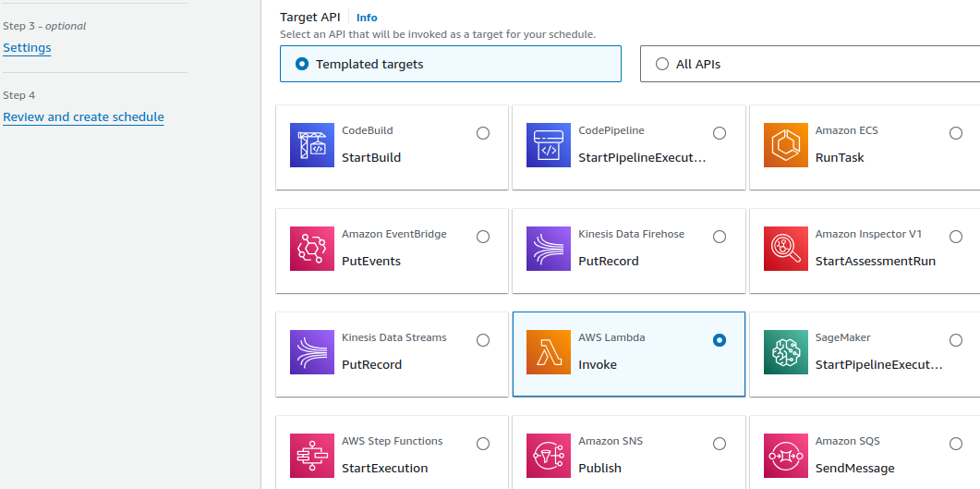
Task: Click the Amazon Inspector V1 icon
Action: click(x=786, y=249)
